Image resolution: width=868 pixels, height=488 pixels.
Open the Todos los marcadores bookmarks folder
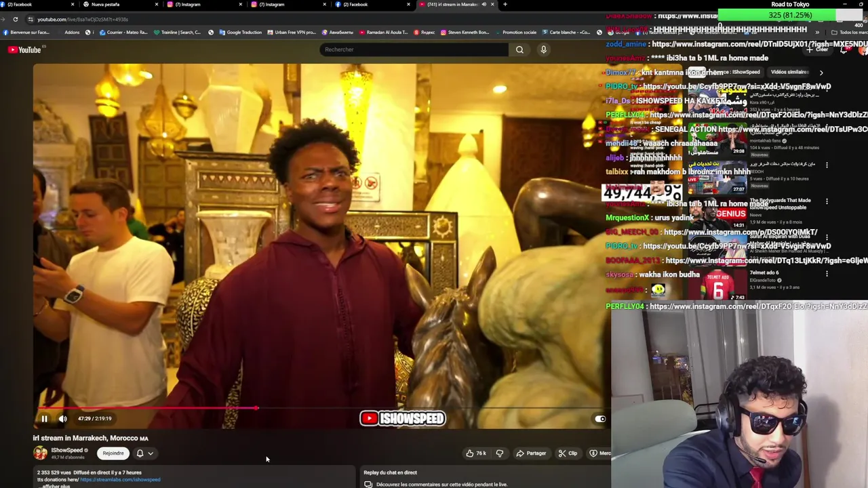pyautogui.click(x=850, y=33)
